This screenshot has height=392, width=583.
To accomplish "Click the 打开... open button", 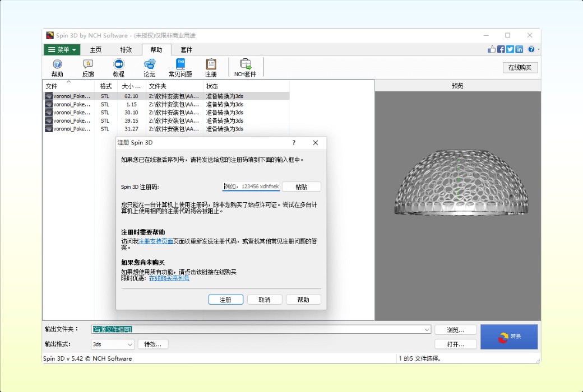I will (455, 344).
